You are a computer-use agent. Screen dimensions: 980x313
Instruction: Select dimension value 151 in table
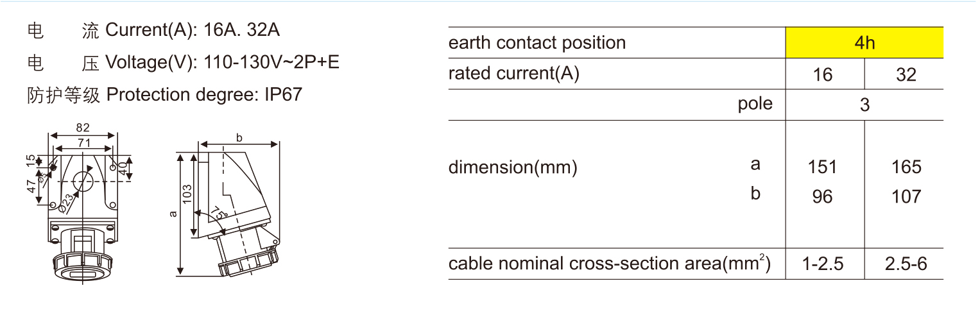pyautogui.click(x=822, y=167)
